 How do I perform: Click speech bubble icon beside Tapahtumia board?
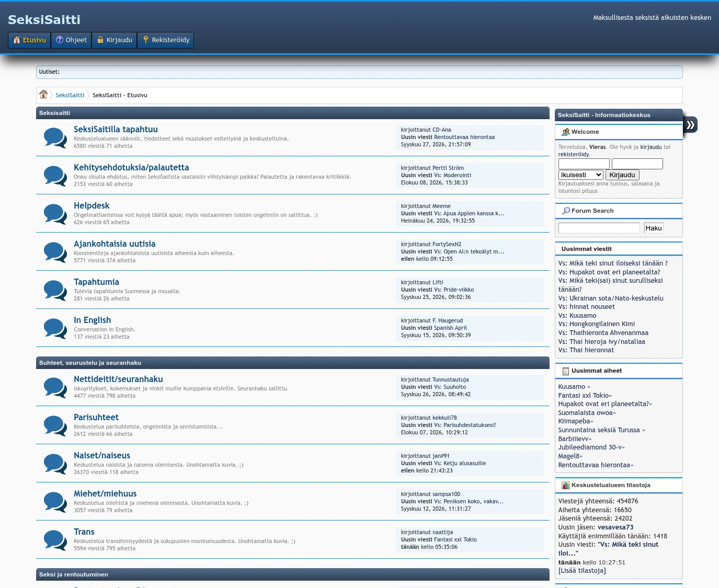pyautogui.click(x=55, y=290)
